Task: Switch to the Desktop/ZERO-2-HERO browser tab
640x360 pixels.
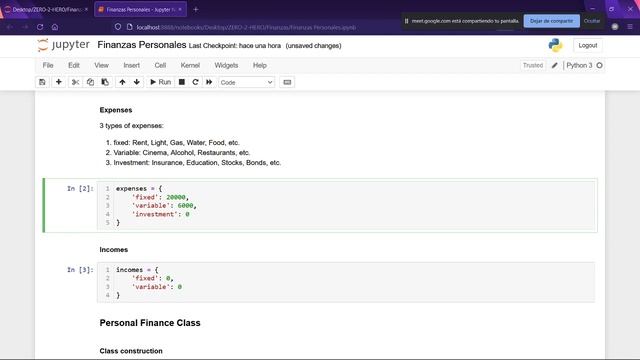Action: 46,9
